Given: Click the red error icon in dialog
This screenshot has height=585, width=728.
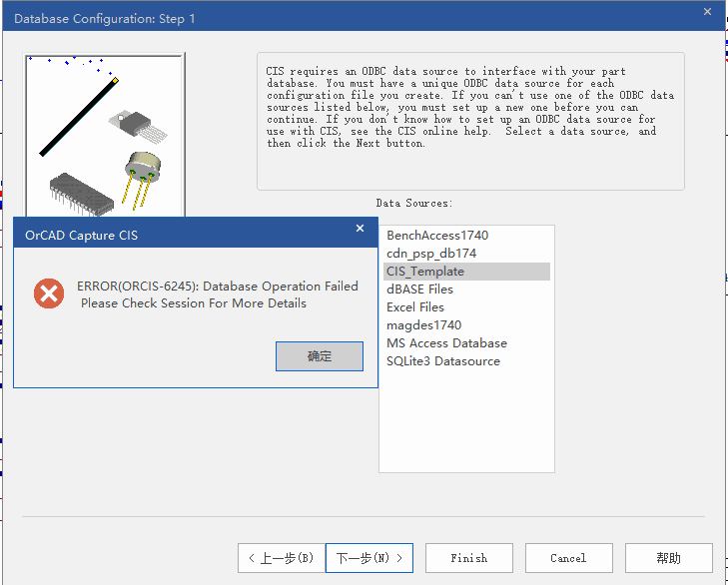Looking at the screenshot, I should [x=49, y=293].
